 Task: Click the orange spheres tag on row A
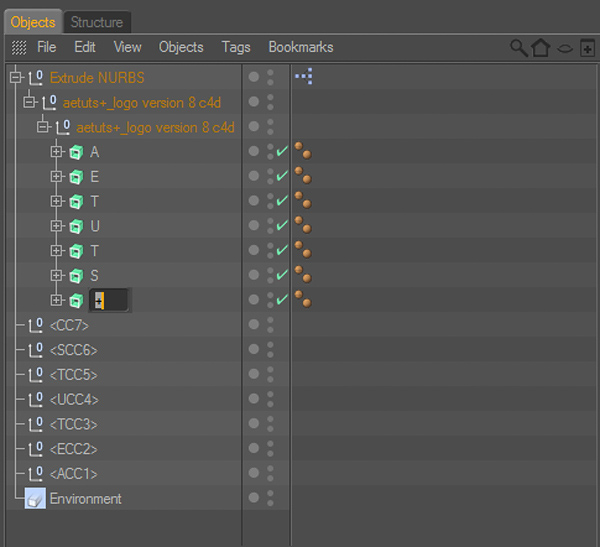tap(303, 150)
